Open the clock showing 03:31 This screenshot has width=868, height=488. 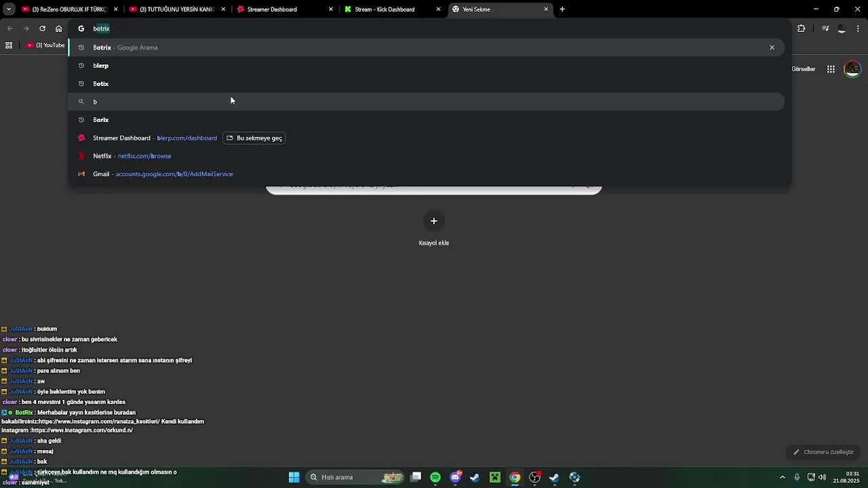coord(846,477)
